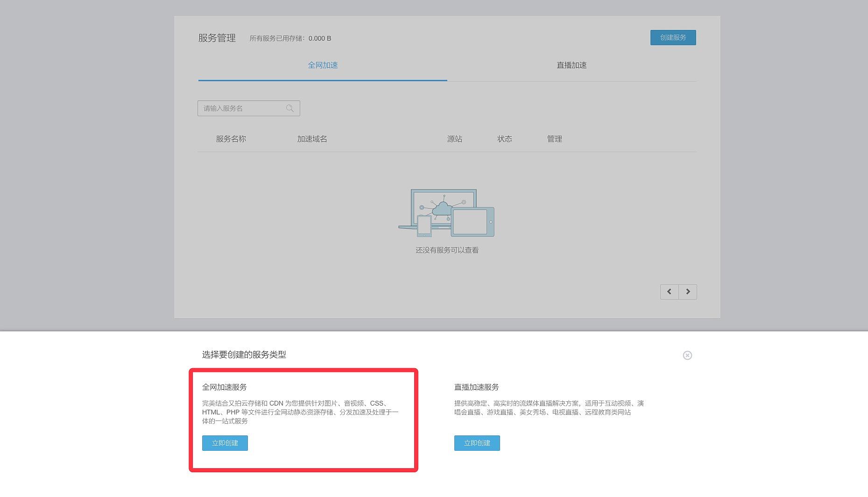The width and height of the screenshot is (868, 497).
Task: Click the 源站 column header
Action: (454, 139)
